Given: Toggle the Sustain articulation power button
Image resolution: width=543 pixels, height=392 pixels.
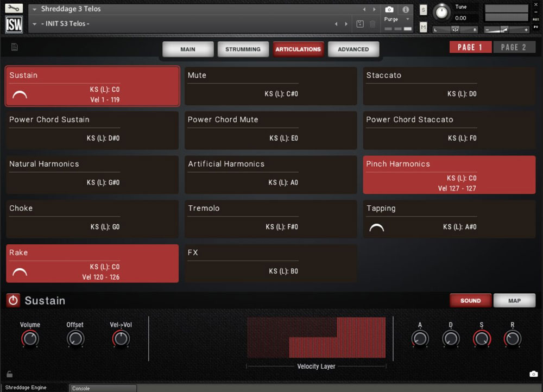Looking at the screenshot, I should point(13,300).
